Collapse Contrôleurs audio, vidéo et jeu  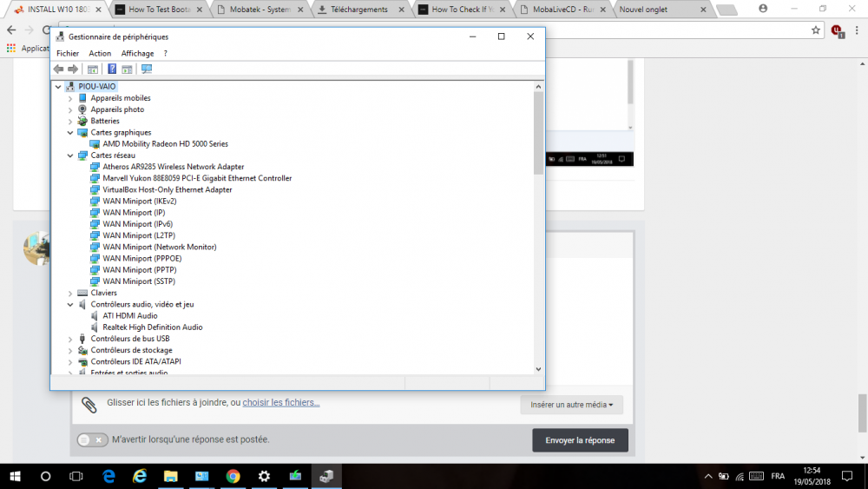(x=70, y=305)
